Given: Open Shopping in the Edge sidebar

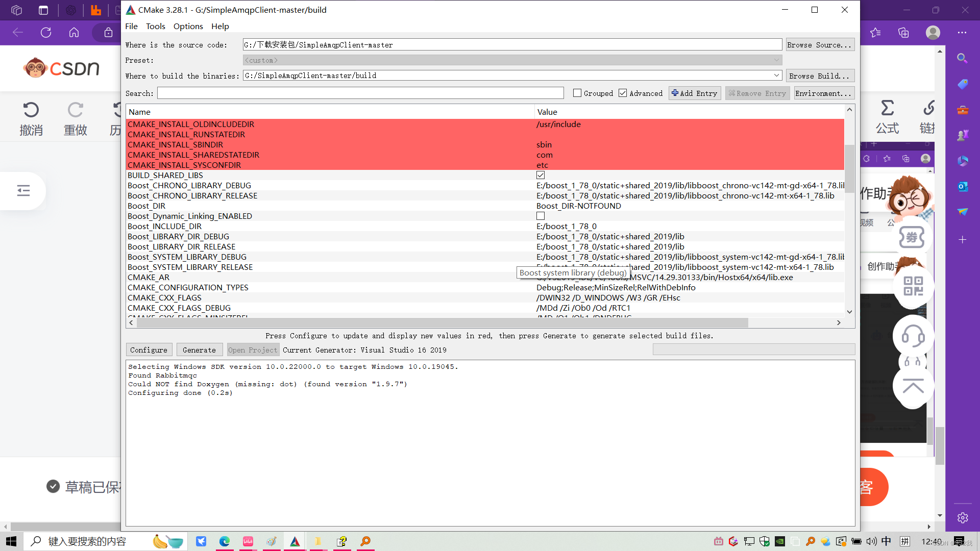Looking at the screenshot, I should click(x=964, y=85).
